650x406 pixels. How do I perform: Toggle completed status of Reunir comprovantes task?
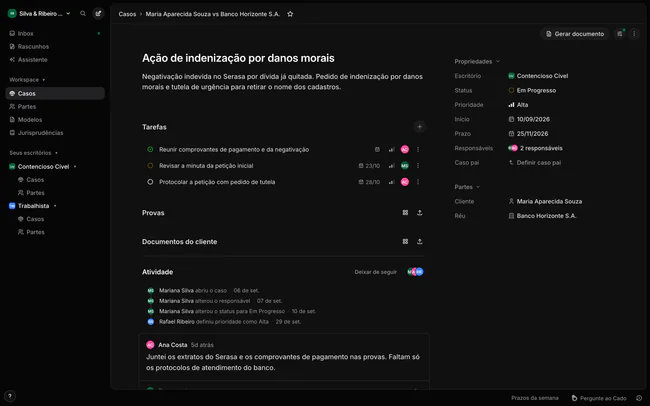150,149
